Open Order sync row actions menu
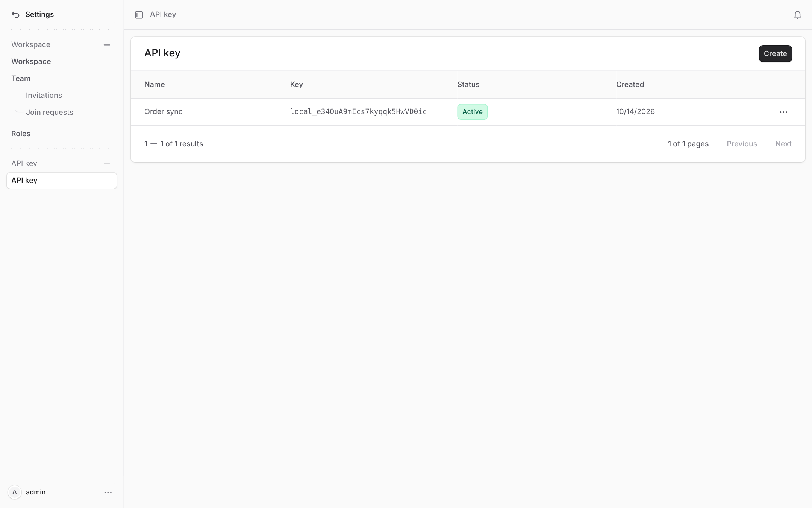812x508 pixels. 783,112
